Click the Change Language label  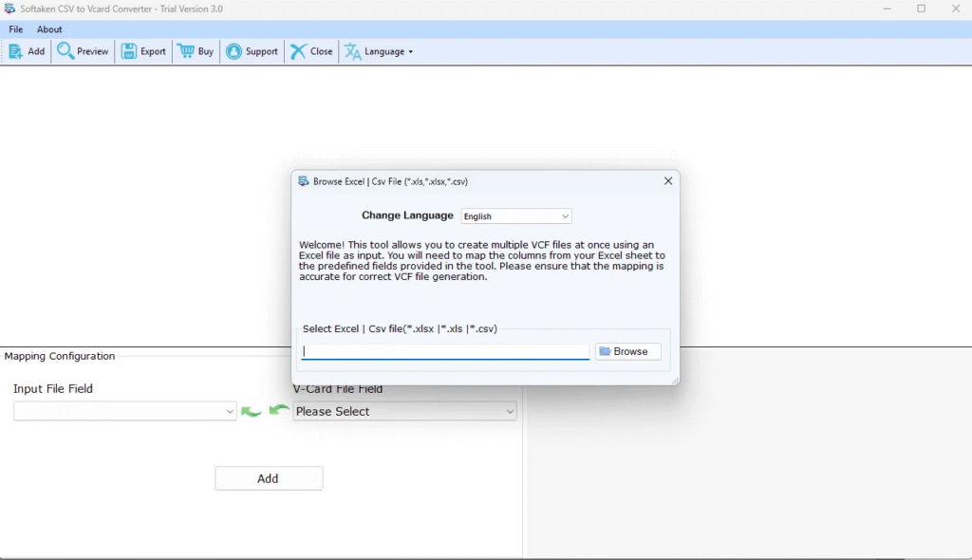pos(407,215)
